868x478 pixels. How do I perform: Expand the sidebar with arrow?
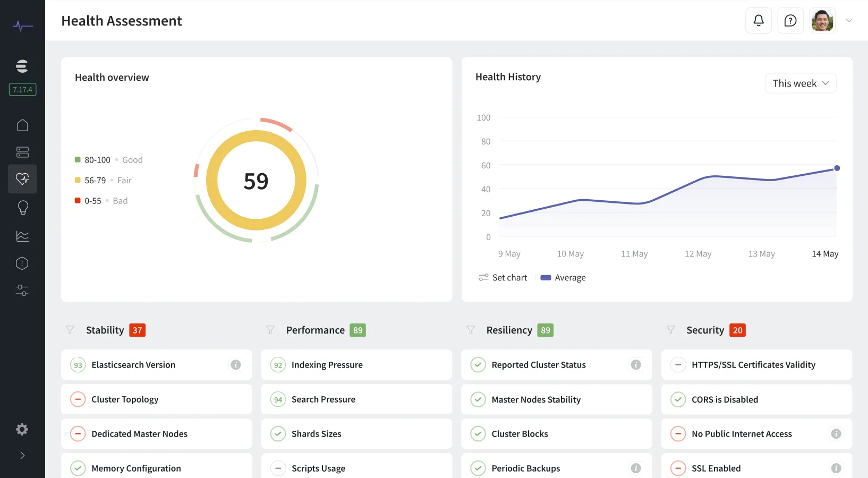tap(22, 455)
